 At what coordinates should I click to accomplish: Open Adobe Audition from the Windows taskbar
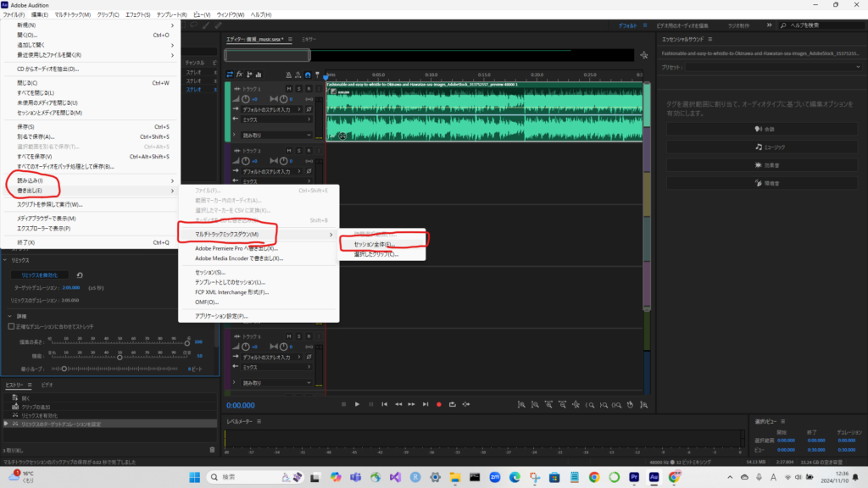pos(652,477)
